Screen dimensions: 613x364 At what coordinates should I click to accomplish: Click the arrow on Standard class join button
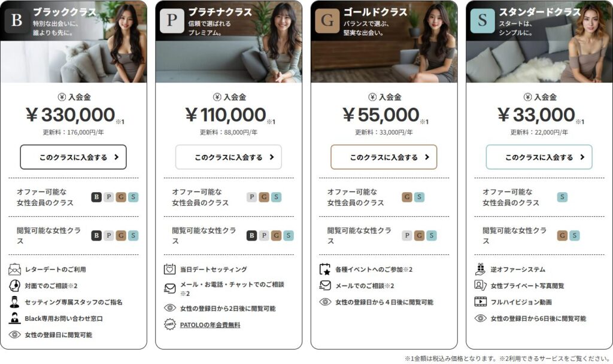pyautogui.click(x=582, y=157)
